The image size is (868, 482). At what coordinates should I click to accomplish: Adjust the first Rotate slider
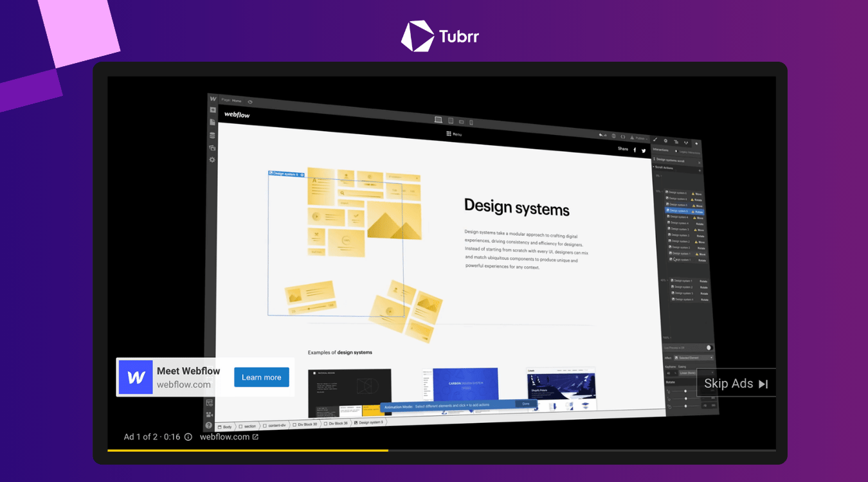click(x=686, y=391)
